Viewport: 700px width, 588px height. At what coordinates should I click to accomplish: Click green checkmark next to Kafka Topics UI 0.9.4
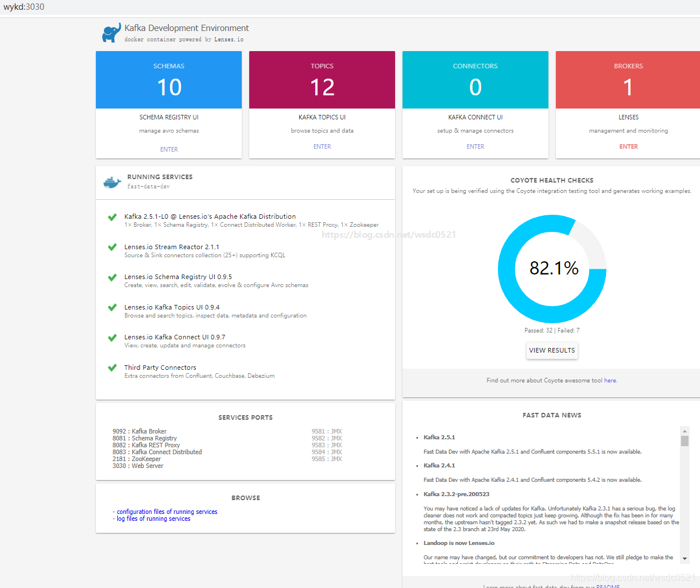[x=113, y=307]
